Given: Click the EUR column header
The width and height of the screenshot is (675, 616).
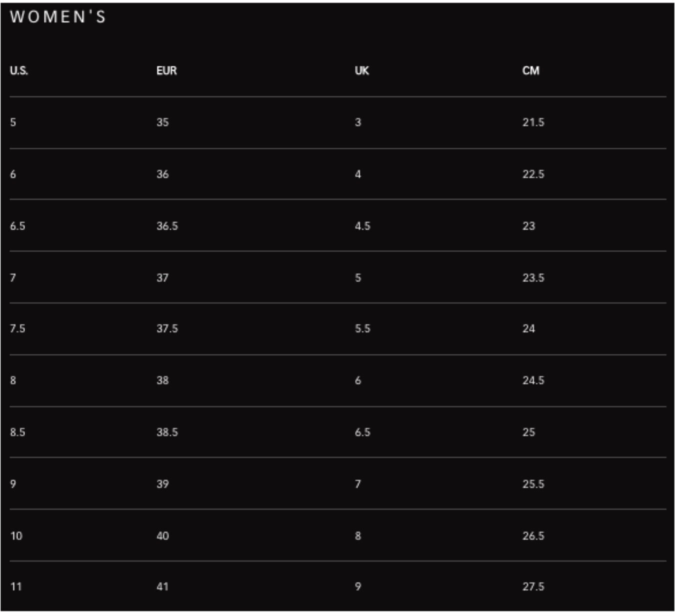Looking at the screenshot, I should point(166,70).
